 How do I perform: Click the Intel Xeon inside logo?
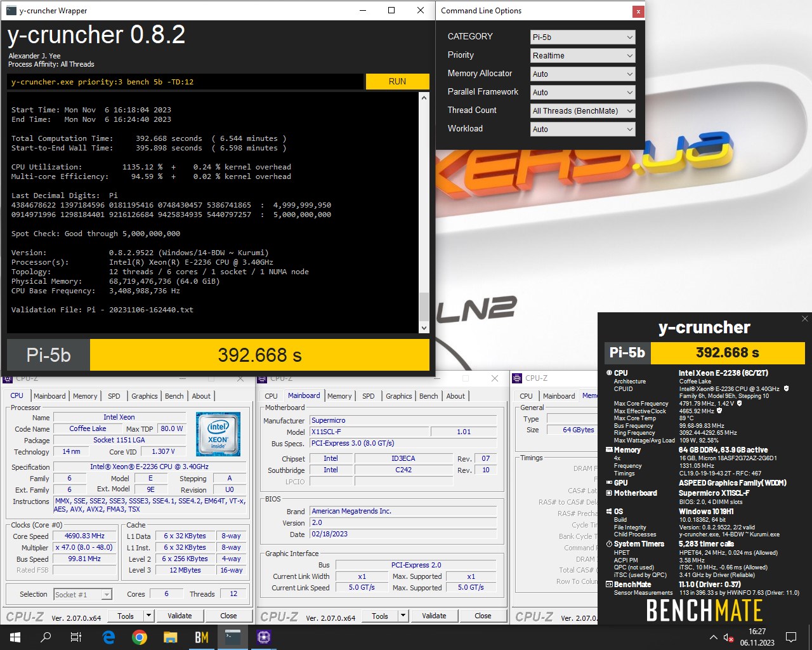click(218, 434)
